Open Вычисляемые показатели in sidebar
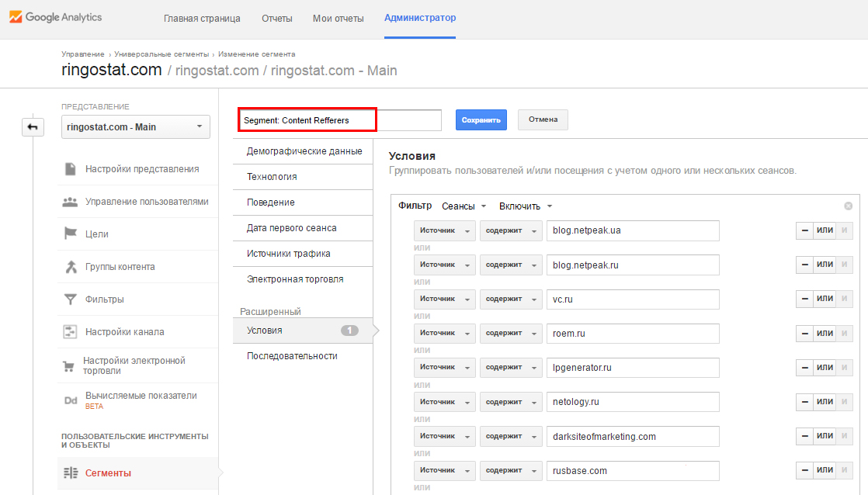868x495 pixels. pyautogui.click(x=141, y=396)
